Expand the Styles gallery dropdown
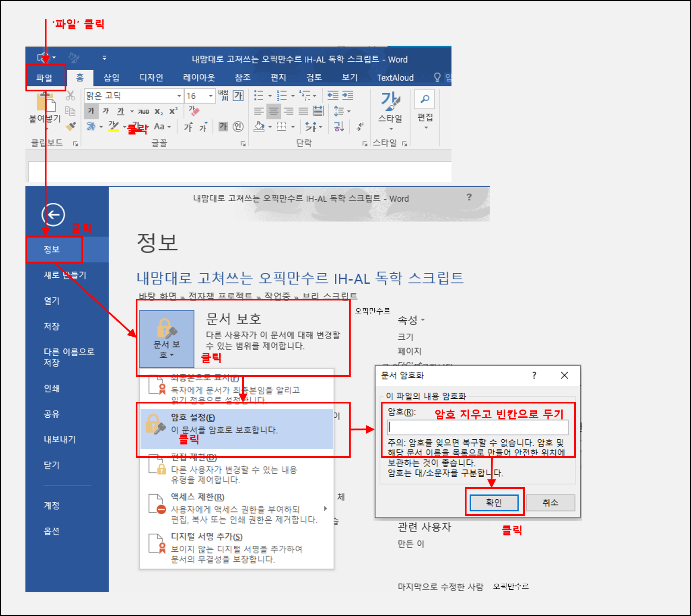This screenshot has width=691, height=616. point(391,129)
